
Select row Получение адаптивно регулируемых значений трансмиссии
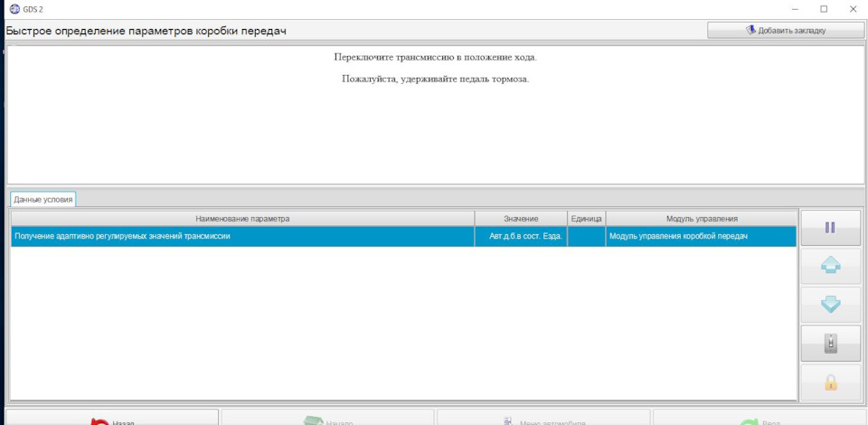tap(403, 236)
